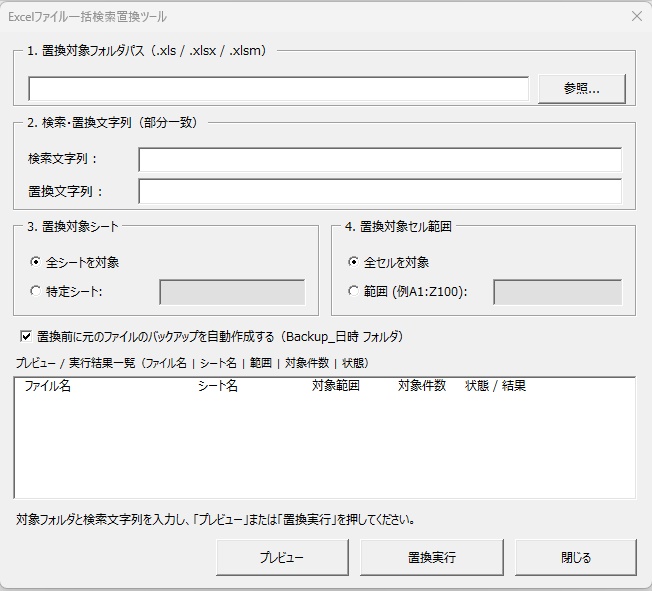Click the cell range input box

pos(558,292)
